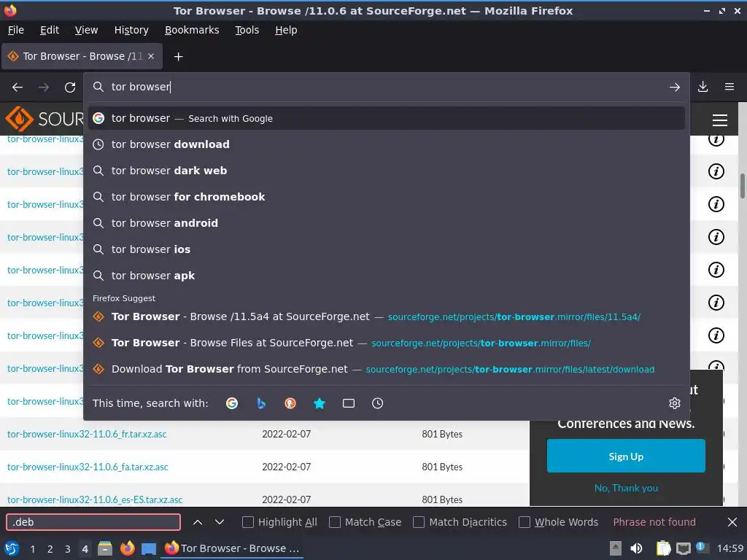Viewport: 747px width, 560px height.
Task: Switch to workspace 3 in taskbar
Action: tap(68, 549)
